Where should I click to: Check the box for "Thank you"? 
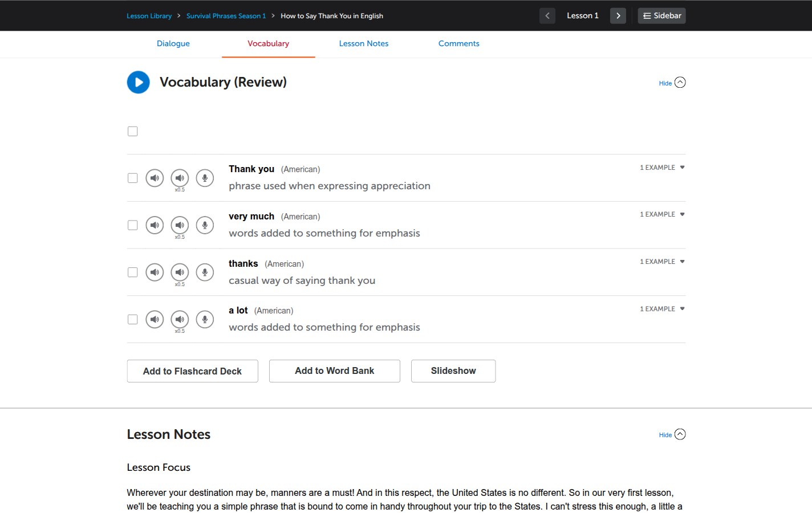[x=133, y=178]
